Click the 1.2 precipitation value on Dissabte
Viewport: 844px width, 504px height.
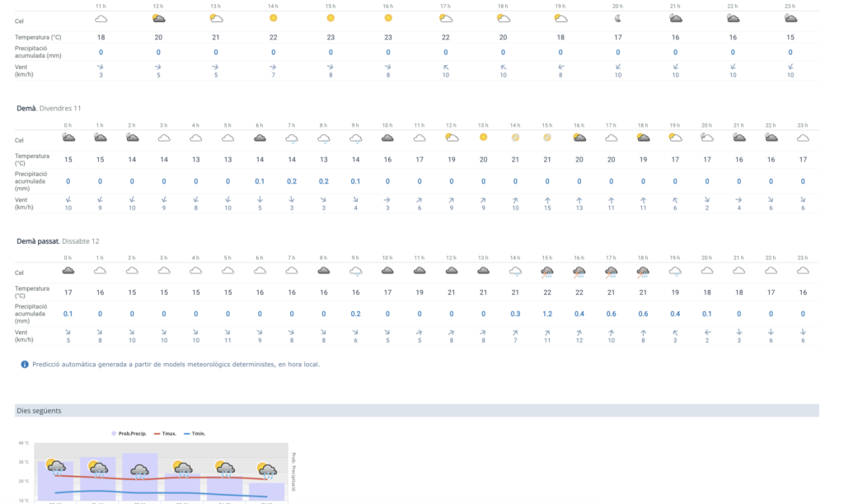(x=546, y=314)
